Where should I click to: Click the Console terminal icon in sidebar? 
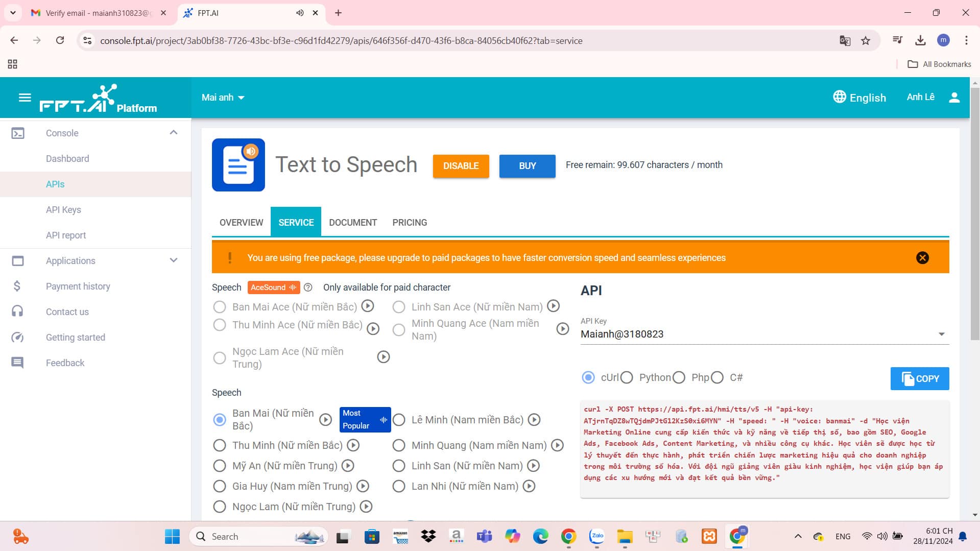coord(18,133)
